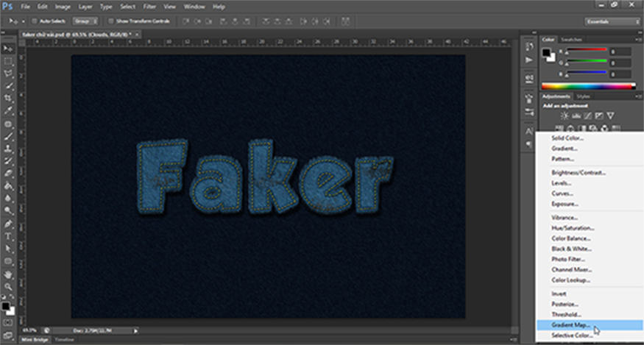Screen dimensions: 644x345
Task: Choose the Pen tool
Action: (x=8, y=224)
